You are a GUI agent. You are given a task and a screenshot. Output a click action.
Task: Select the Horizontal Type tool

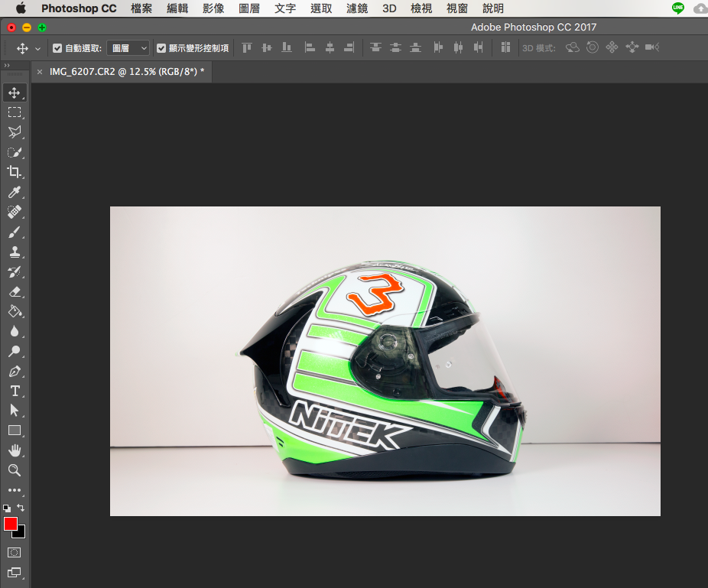click(15, 391)
